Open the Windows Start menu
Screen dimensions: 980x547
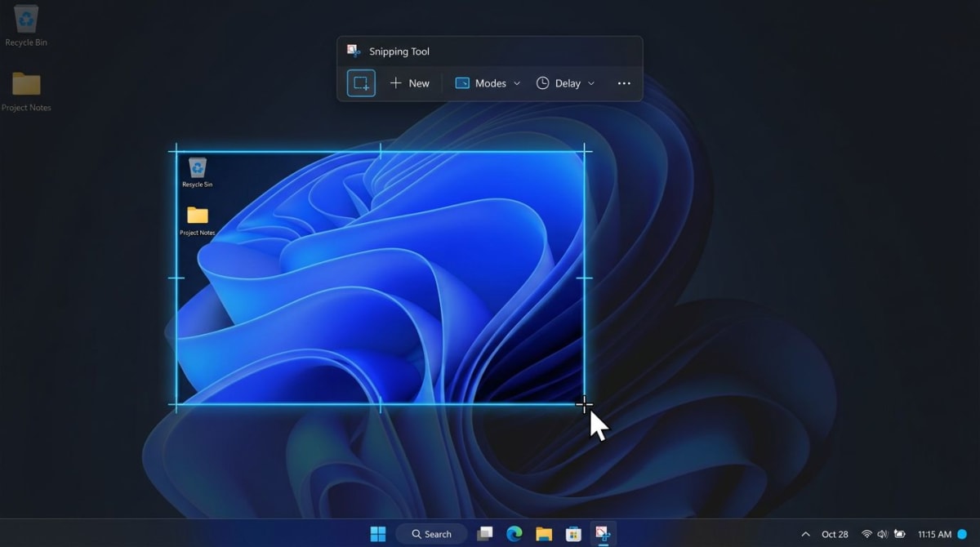click(378, 534)
